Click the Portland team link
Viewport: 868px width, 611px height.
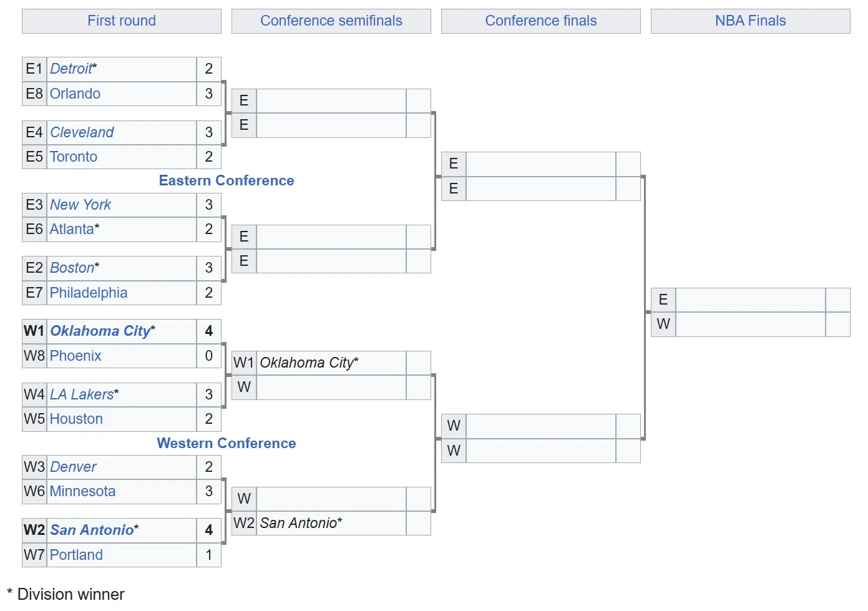[x=76, y=555]
